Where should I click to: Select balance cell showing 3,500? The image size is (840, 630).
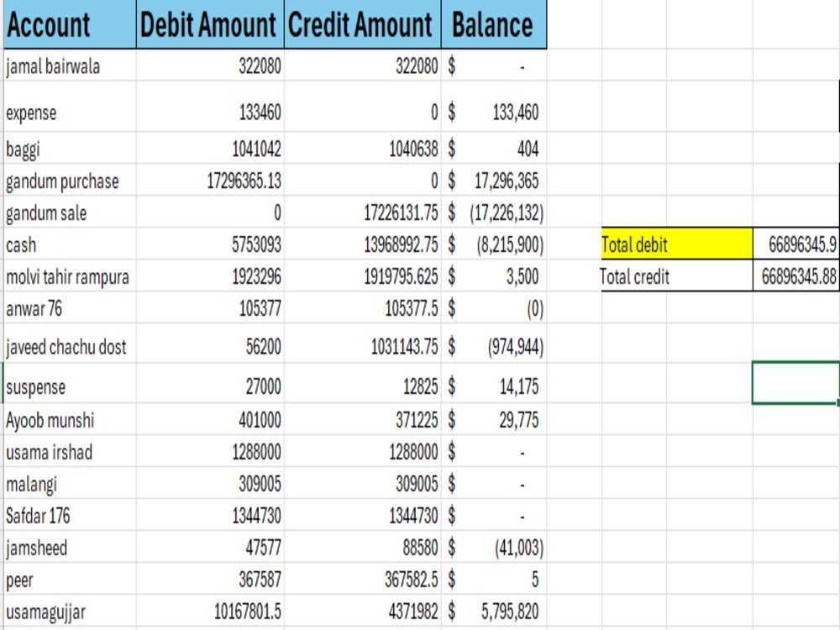point(494,276)
